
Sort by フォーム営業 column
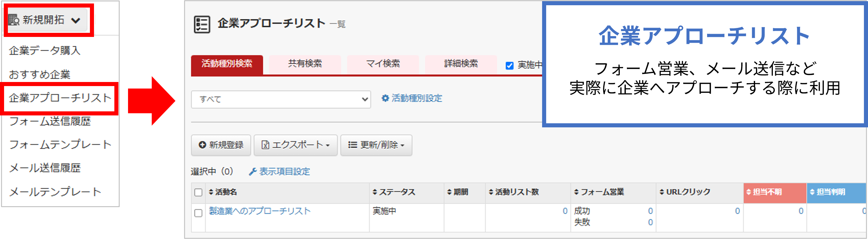599,192
